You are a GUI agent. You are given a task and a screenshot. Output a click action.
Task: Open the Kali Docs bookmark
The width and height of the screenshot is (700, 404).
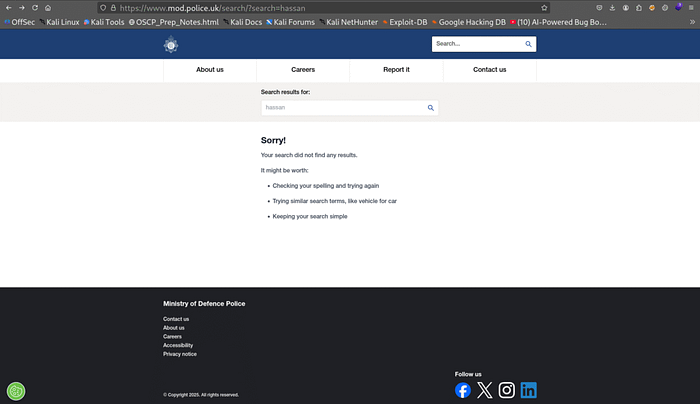pyautogui.click(x=243, y=22)
